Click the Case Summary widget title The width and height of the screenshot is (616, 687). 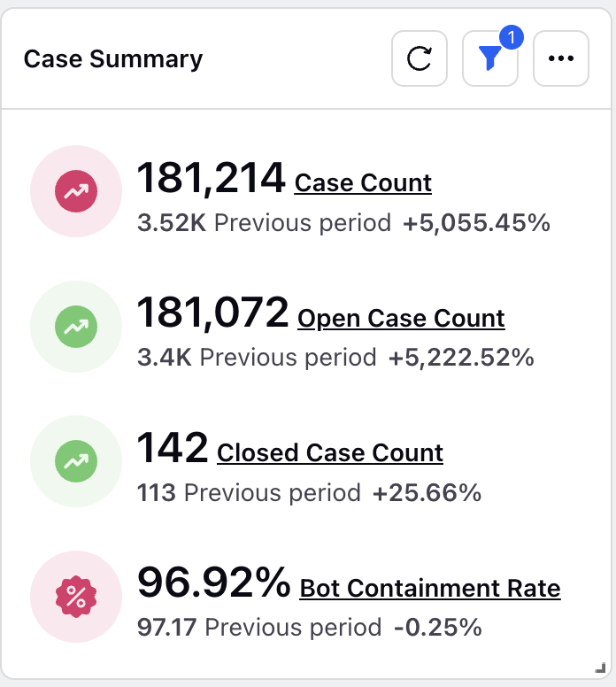pos(113,59)
